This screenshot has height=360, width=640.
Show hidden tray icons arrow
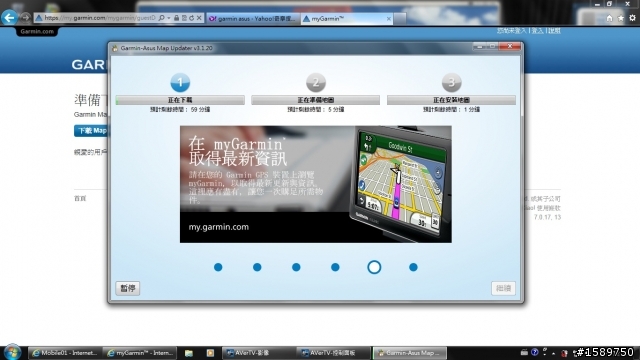(554, 353)
